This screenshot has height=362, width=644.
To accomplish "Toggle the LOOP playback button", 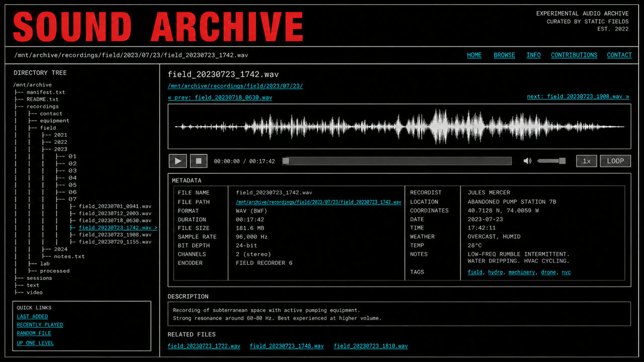I will (x=615, y=161).
